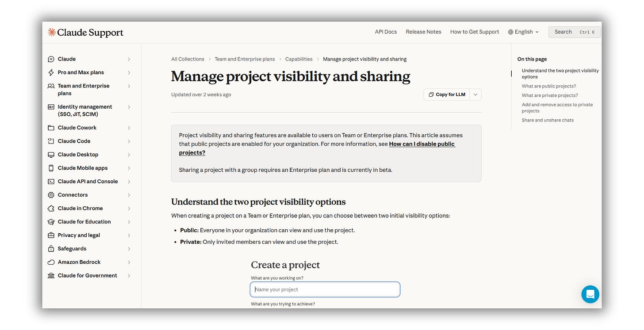Click the lightning bolt Pro and Max icon

[51, 72]
